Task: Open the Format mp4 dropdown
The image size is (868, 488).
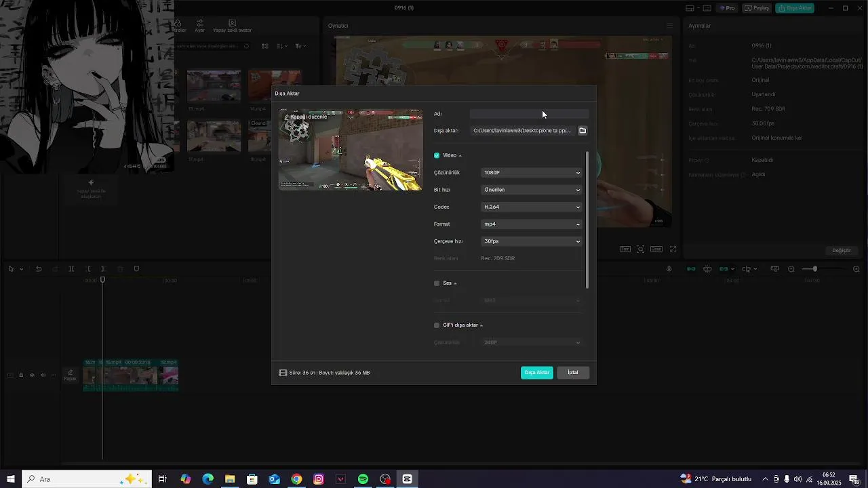Action: click(x=532, y=224)
